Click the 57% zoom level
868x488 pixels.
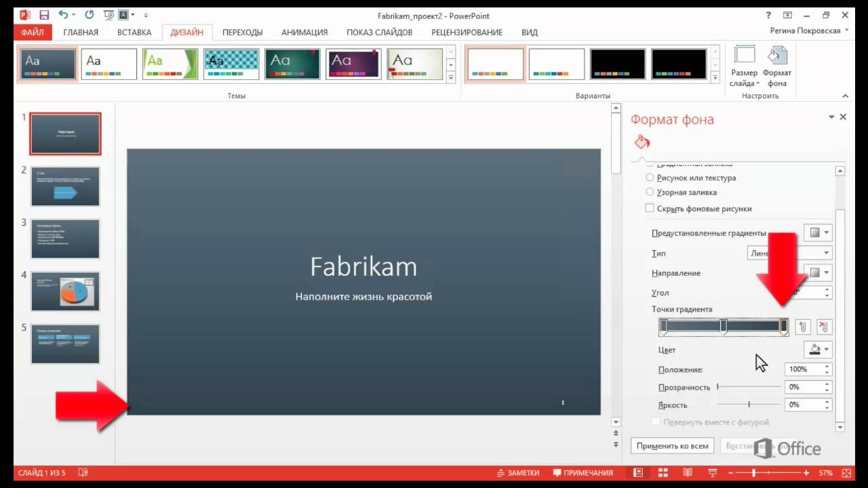click(825, 472)
